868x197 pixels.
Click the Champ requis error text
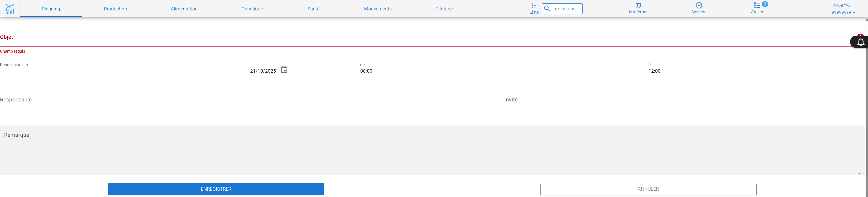point(12,51)
